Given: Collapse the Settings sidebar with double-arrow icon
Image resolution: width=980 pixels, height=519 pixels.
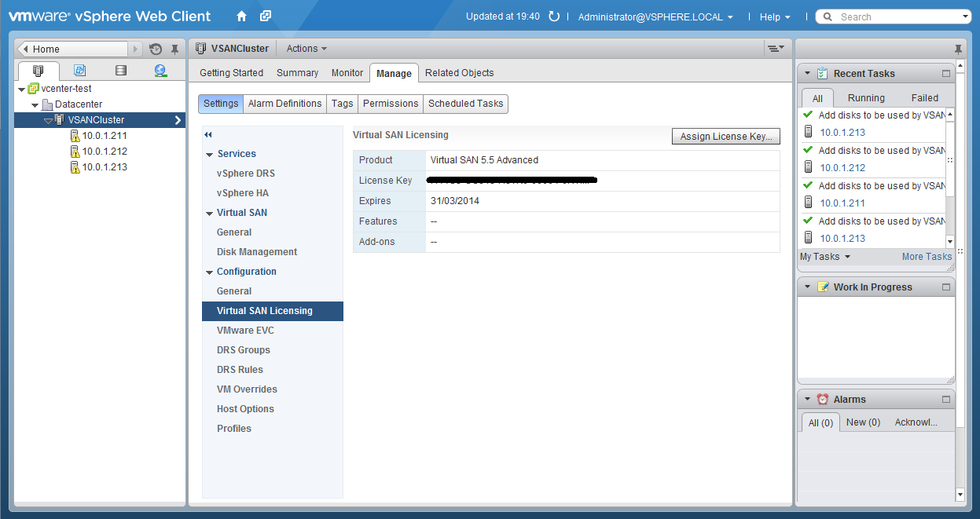Looking at the screenshot, I should (x=207, y=134).
